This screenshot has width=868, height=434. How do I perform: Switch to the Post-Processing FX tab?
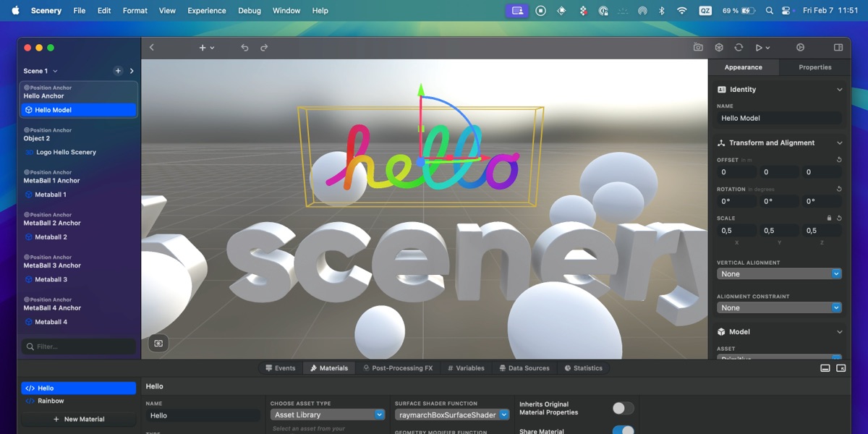(x=398, y=368)
